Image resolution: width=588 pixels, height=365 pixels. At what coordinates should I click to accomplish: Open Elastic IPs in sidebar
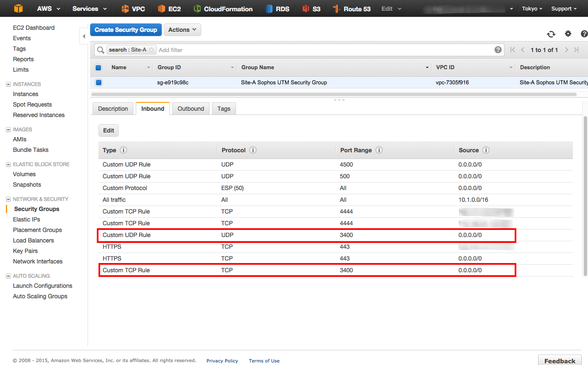26,219
